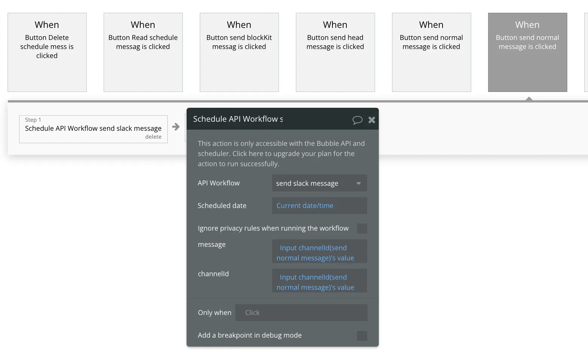Click the Scheduled date Current date/time field

319,206
